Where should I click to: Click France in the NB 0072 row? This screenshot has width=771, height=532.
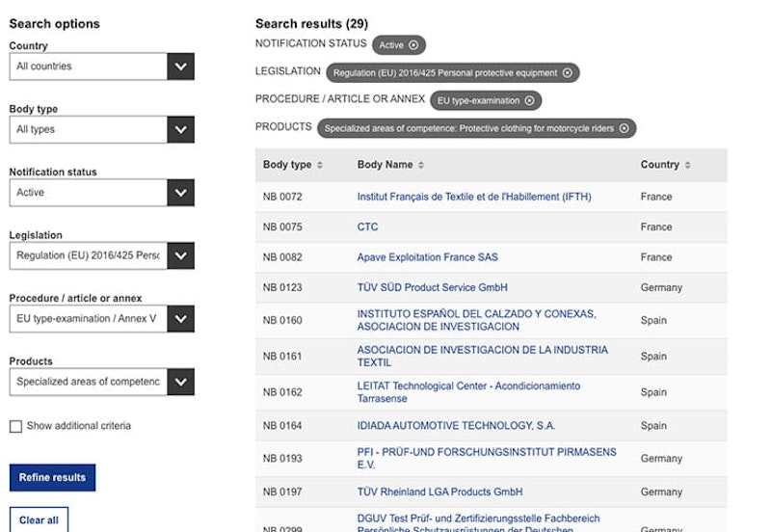pos(656,197)
